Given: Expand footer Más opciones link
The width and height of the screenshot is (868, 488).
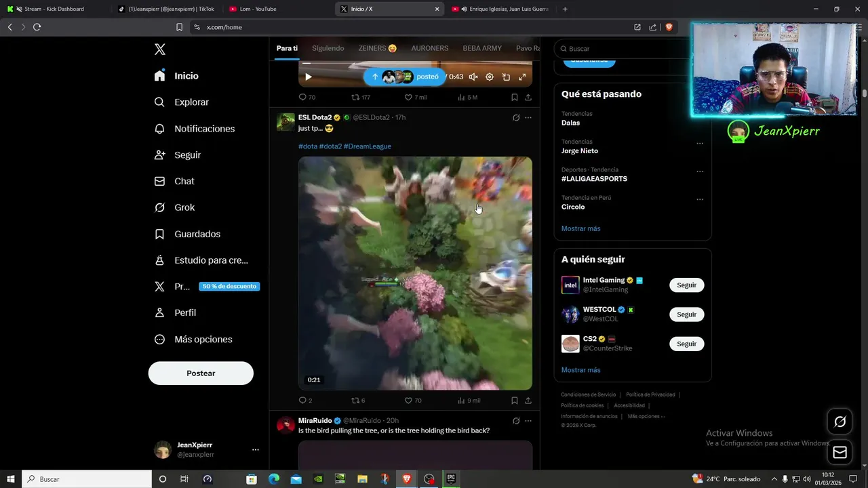Looking at the screenshot, I should [646, 416].
